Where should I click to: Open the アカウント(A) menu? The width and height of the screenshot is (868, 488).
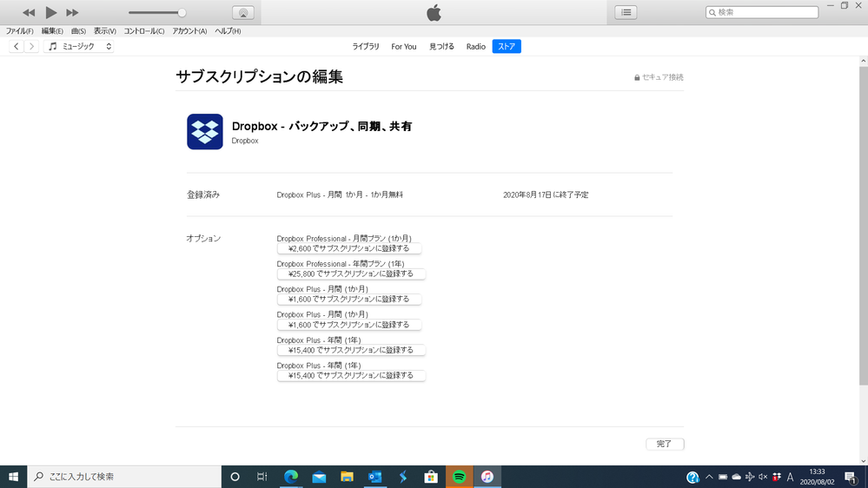[x=189, y=31]
